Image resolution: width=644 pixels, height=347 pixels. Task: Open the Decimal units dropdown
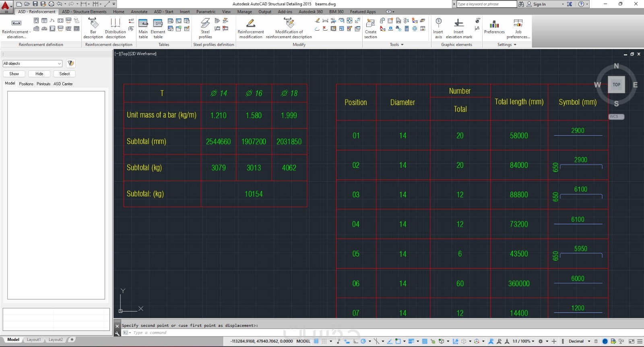point(579,341)
